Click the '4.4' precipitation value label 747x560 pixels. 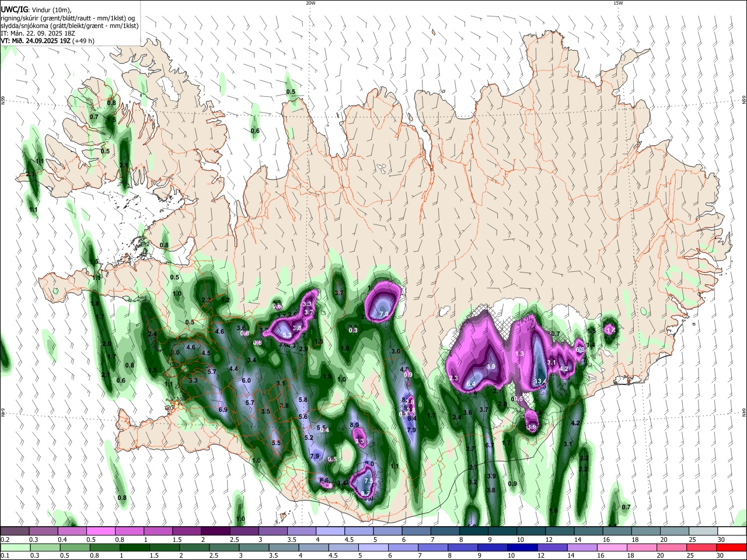233,369
